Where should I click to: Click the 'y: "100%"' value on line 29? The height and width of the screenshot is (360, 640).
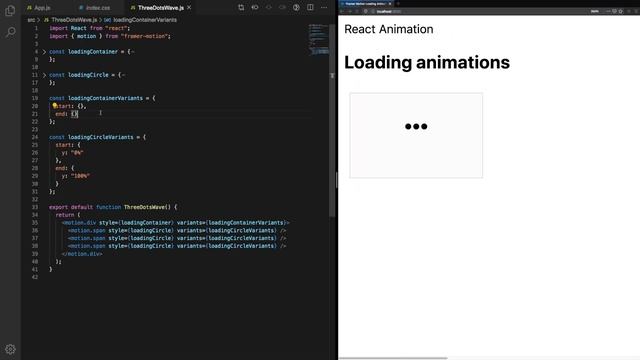(x=76, y=176)
